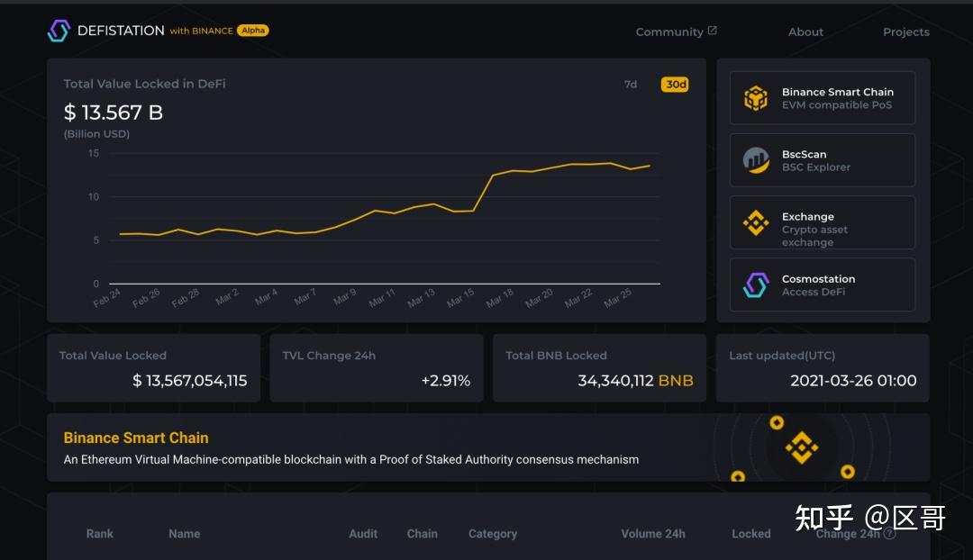The height and width of the screenshot is (560, 973).
Task: Click the Community external-link icon
Action: (x=713, y=31)
